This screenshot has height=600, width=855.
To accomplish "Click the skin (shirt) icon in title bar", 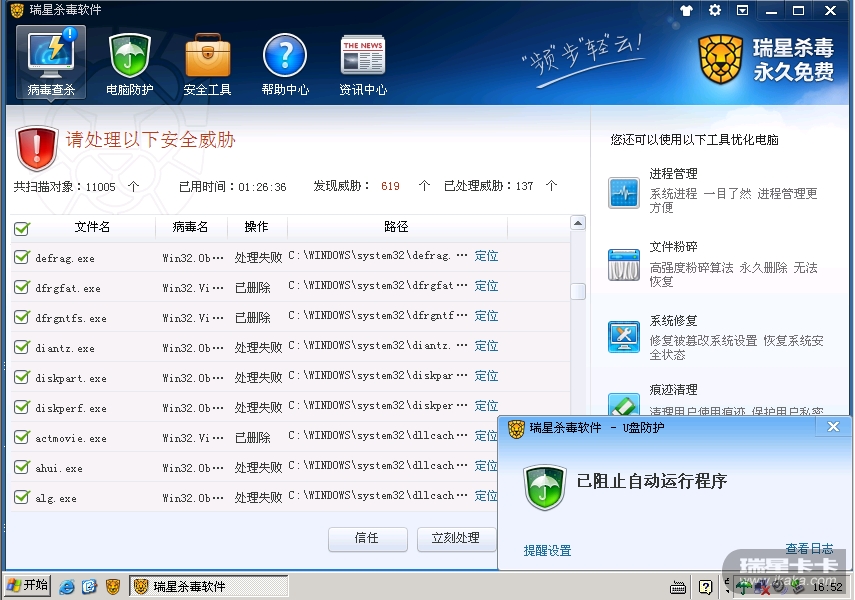I will coord(687,10).
